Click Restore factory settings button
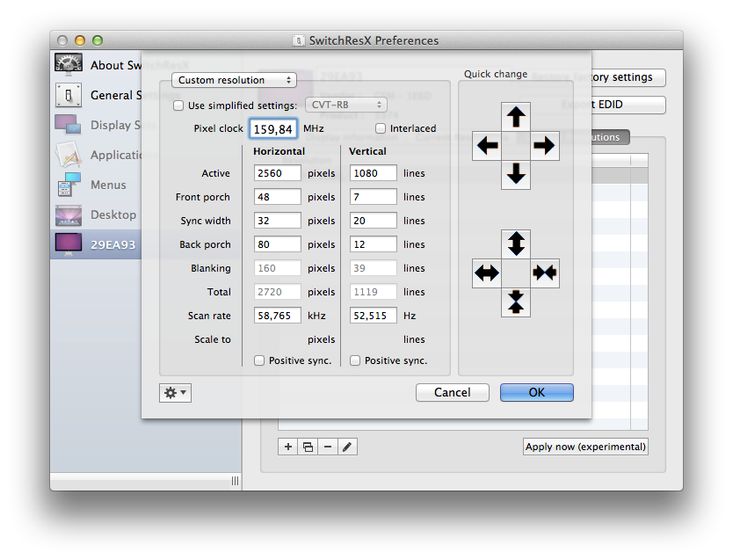 tap(628, 77)
